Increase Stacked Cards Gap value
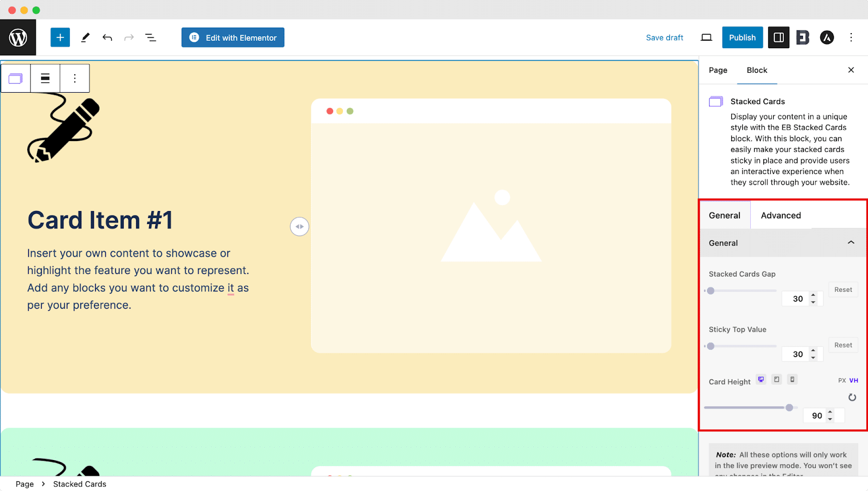Viewport: 868px width, 491px height. point(813,295)
